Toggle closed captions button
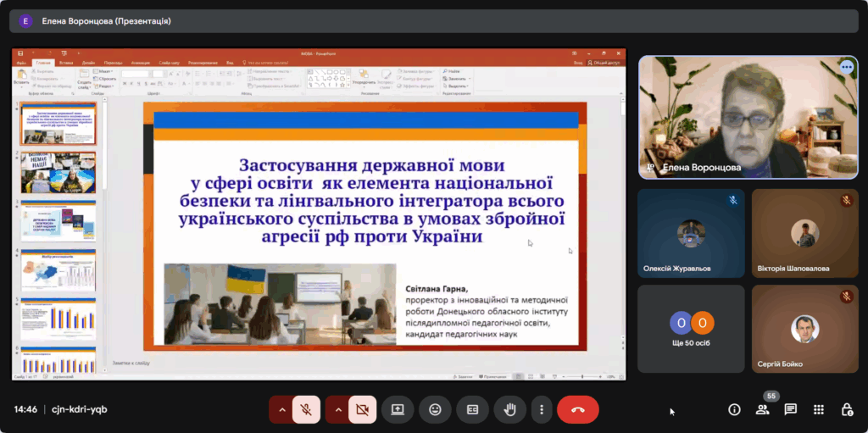The image size is (868, 433). point(472,409)
